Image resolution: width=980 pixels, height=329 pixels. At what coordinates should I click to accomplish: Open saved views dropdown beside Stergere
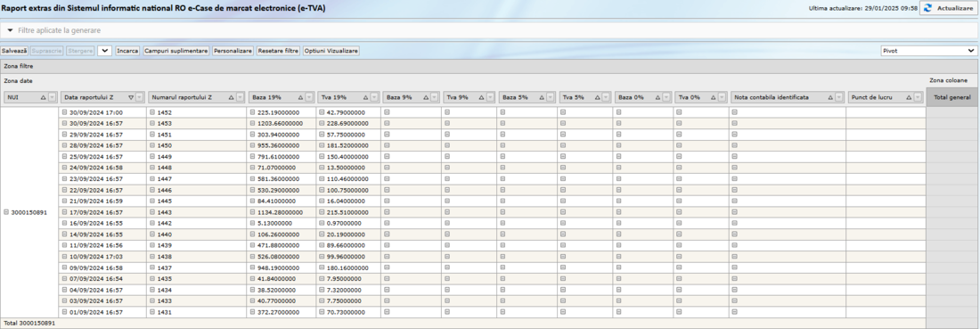104,51
